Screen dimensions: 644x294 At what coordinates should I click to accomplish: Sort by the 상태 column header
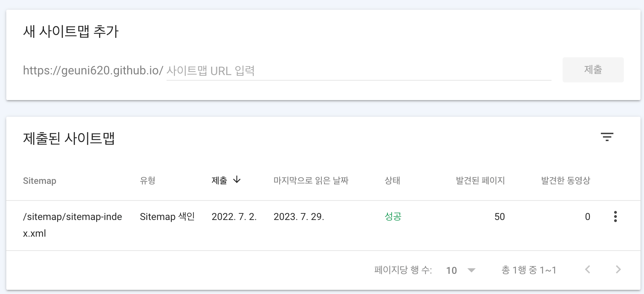point(393,180)
